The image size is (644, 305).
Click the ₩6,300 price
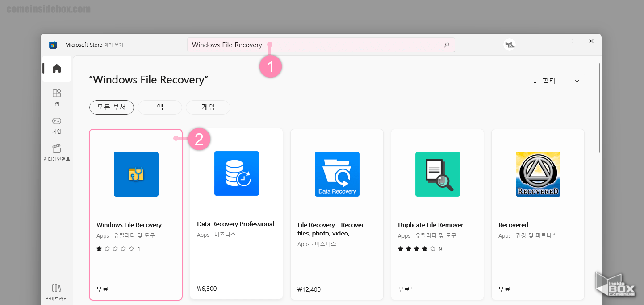[x=207, y=289]
